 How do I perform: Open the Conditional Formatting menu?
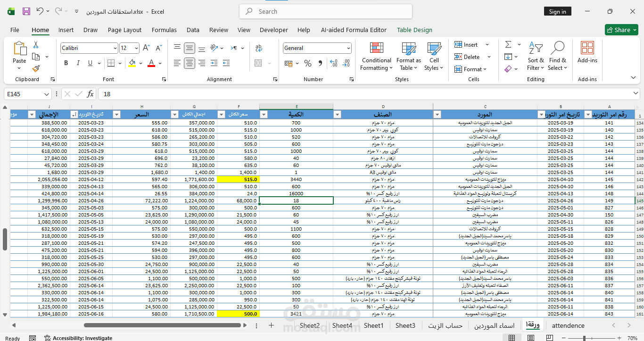[376, 57]
